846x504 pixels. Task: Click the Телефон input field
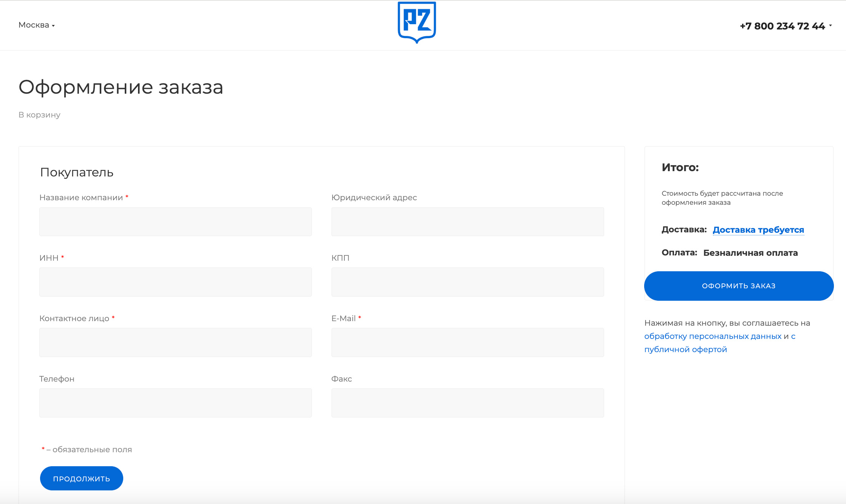click(x=175, y=403)
